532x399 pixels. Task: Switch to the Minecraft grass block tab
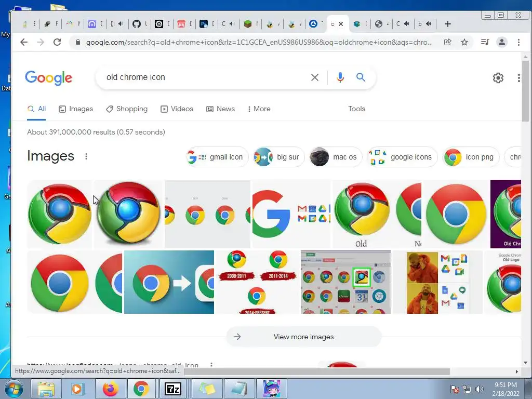248,24
